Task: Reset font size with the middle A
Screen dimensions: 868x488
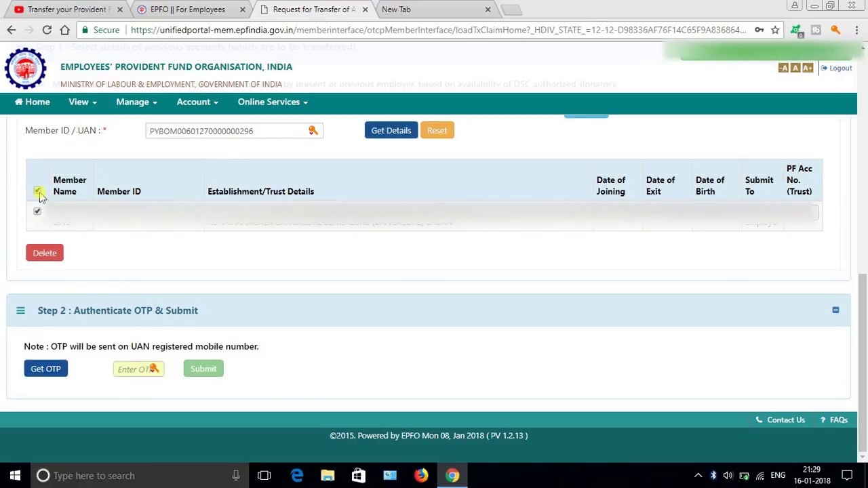Action: coord(795,68)
